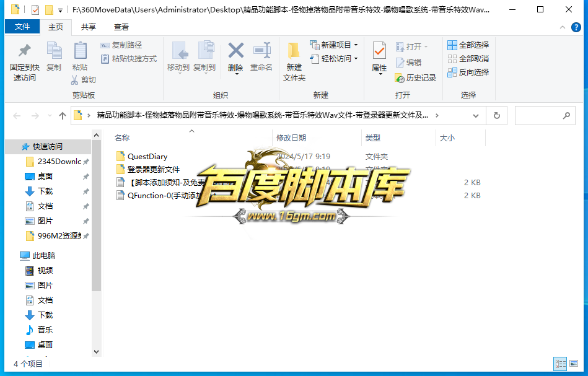Switch to the View (查看) tab
This screenshot has height=376, width=588.
(121, 27)
